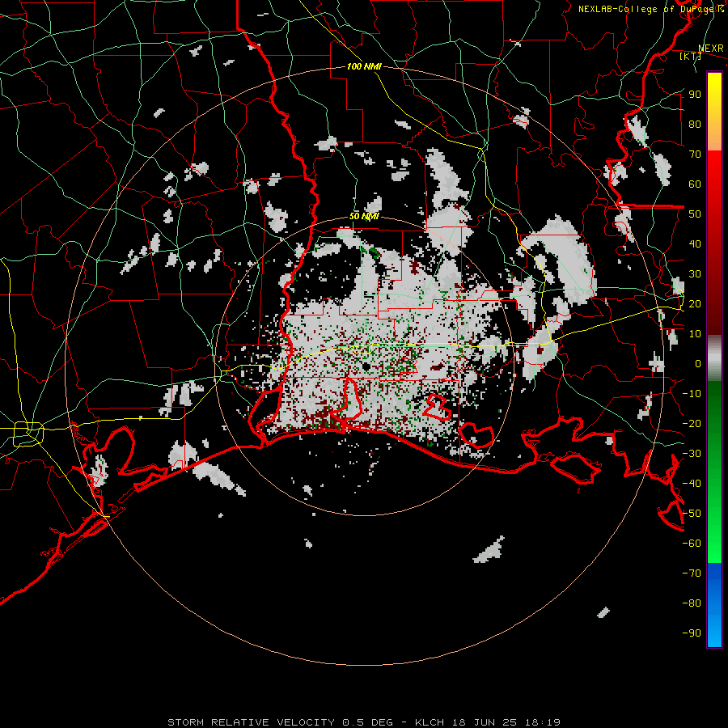Click the [KT] units label above colorbar

coord(691,56)
